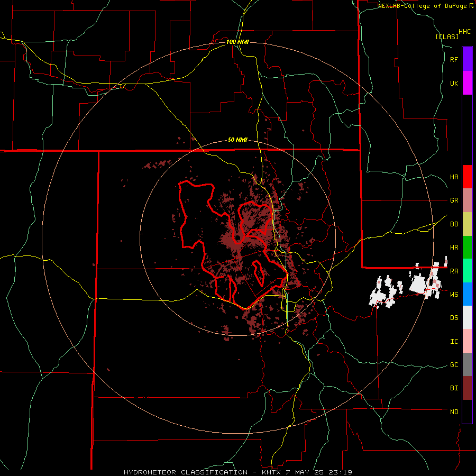476x476 pixels.
Task: Select the BD yellow legend block
Action: (x=467, y=224)
